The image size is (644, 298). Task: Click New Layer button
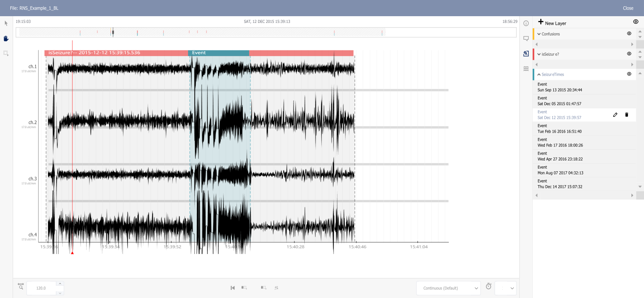552,22
